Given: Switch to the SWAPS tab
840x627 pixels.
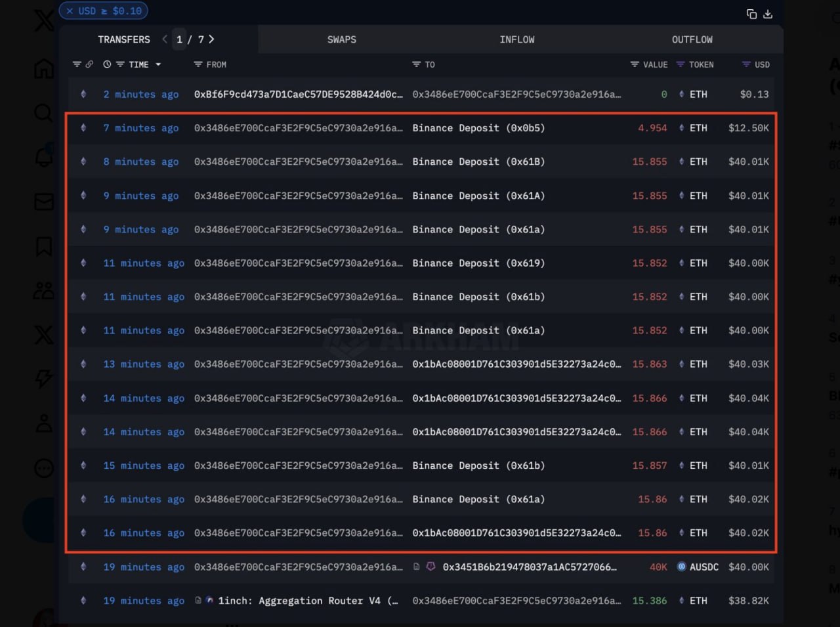Looking at the screenshot, I should pyautogui.click(x=342, y=39).
